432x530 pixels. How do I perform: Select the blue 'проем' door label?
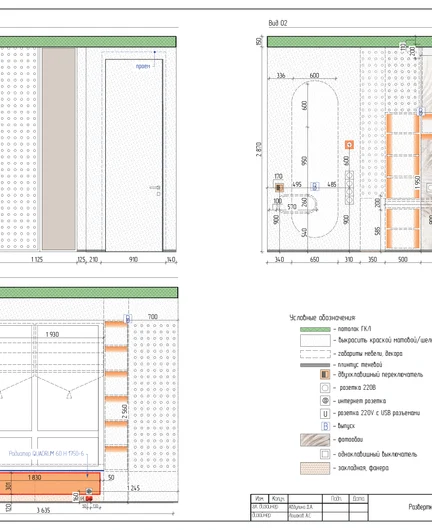(x=143, y=66)
